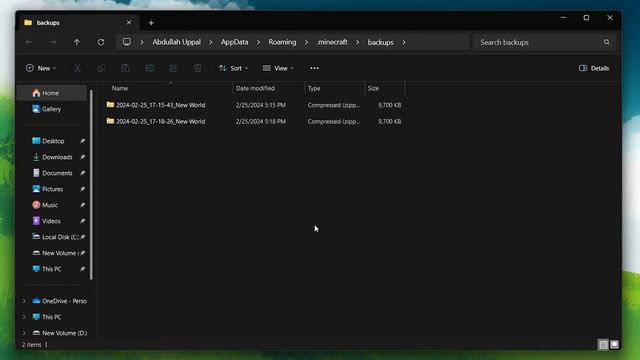
Task: Open the View layout dropdown
Action: click(x=278, y=68)
